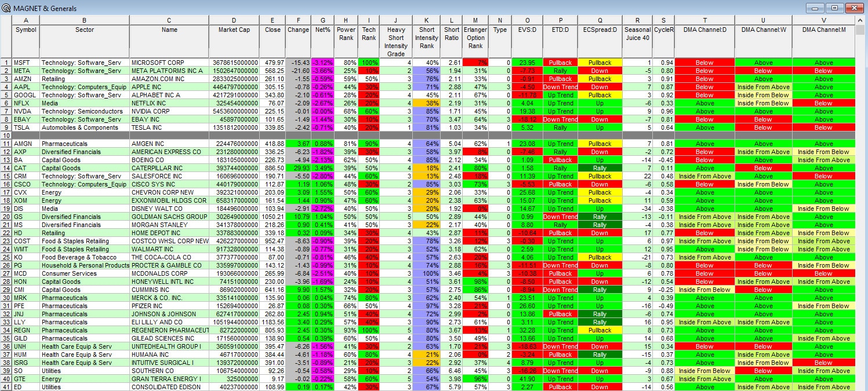Click the 3678615000000 market cap cell
Viewport: 868px width, 391px height.
234,62
